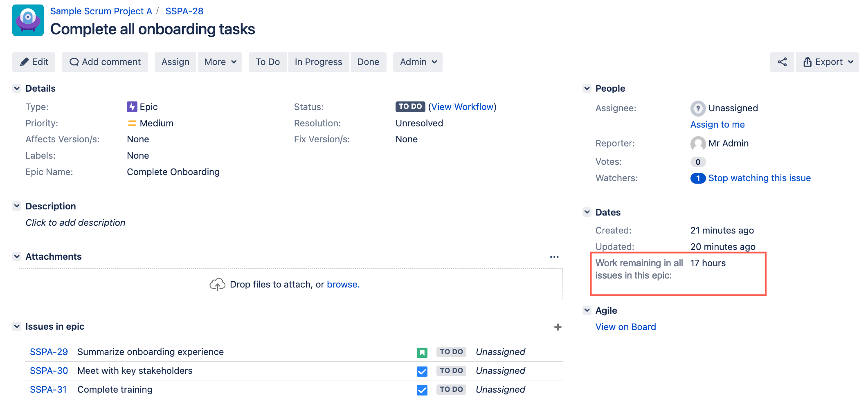Click the purple Epic type icon

click(132, 107)
